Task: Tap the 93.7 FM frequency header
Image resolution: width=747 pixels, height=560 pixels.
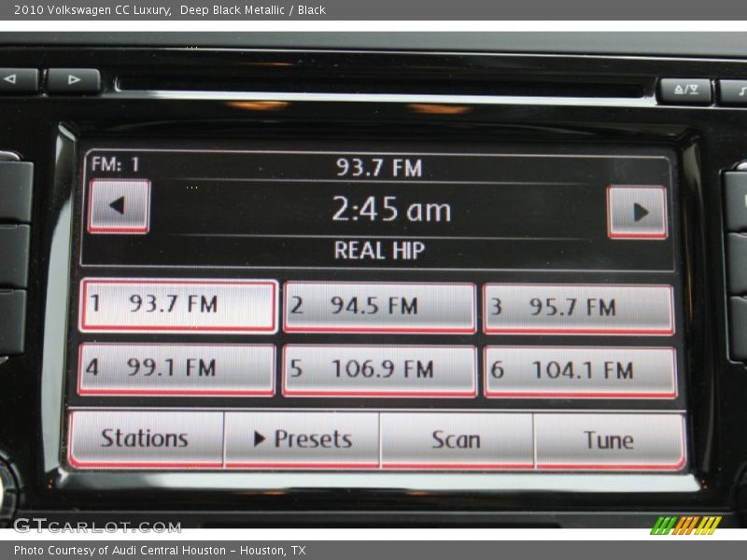Action: pos(379,168)
